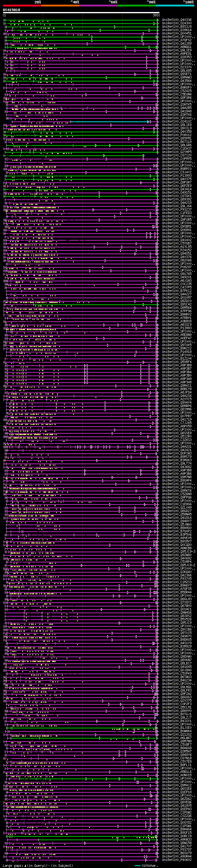Select hit label UniRef100_B9GHP4

[x=177, y=481]
